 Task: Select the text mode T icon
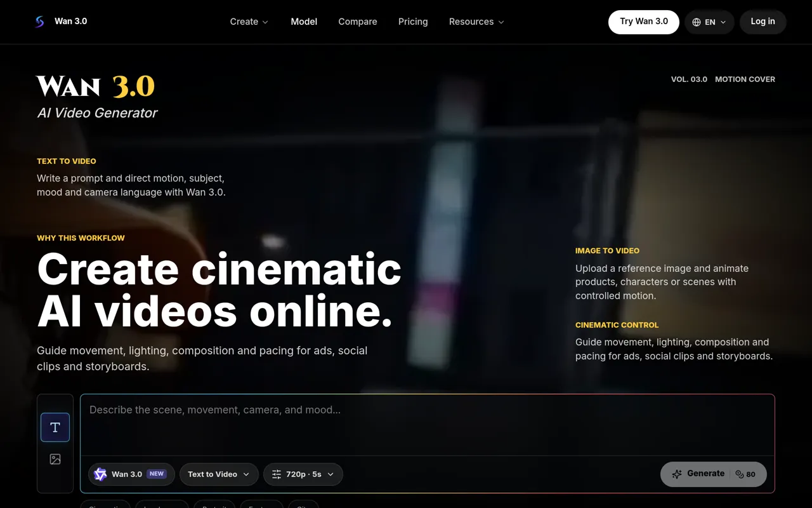click(x=55, y=427)
